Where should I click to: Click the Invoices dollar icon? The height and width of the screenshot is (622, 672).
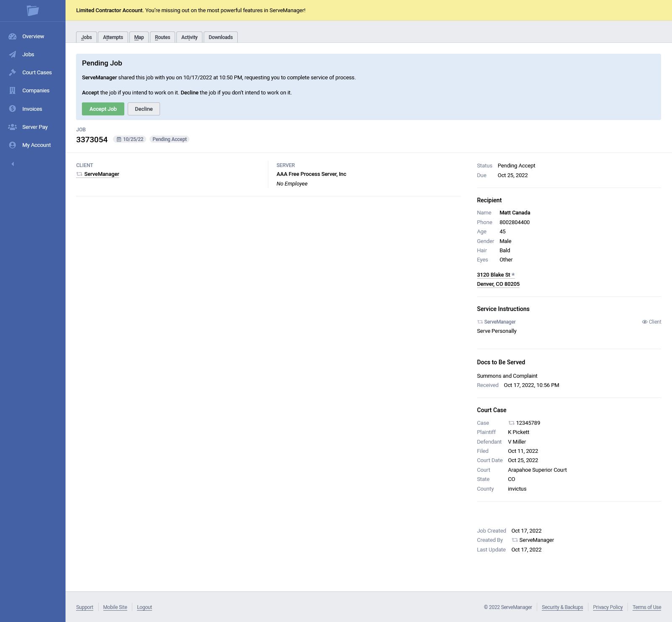13,109
